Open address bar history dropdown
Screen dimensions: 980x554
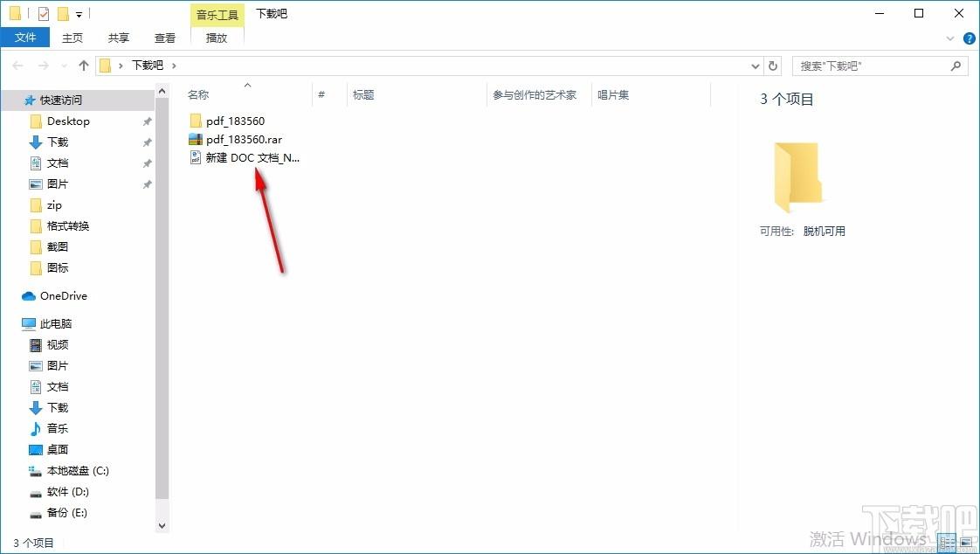pos(755,66)
